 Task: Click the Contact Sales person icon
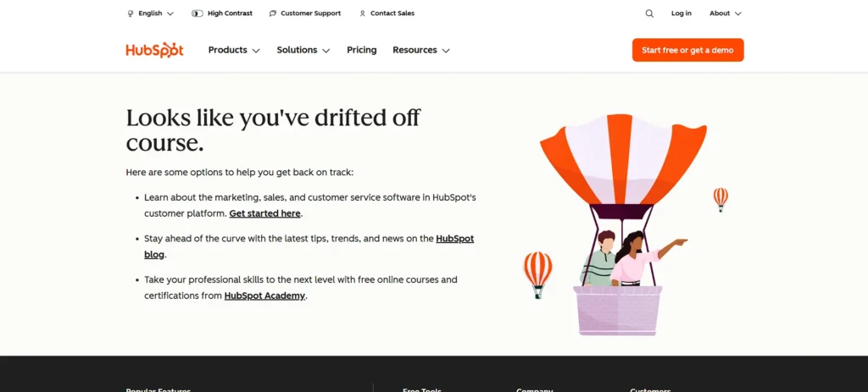[363, 14]
